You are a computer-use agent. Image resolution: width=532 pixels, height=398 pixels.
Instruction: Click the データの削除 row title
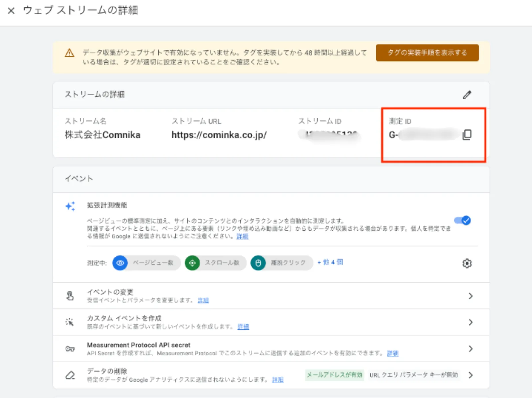[107, 371]
